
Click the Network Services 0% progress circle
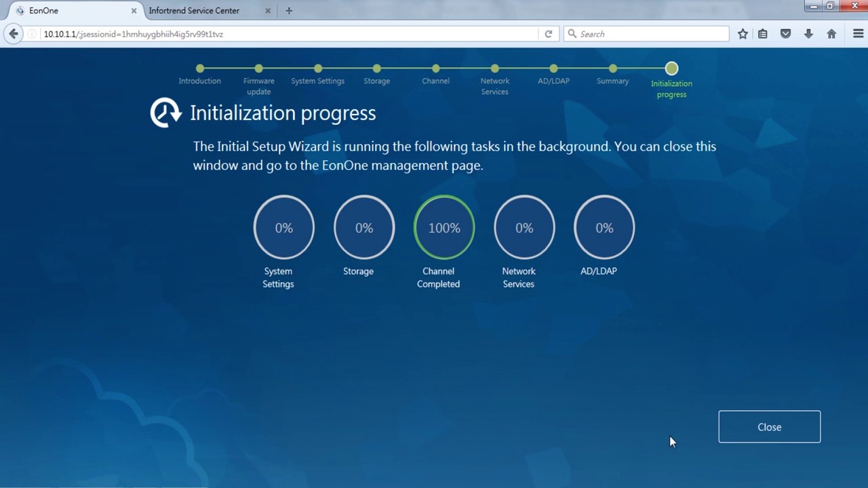[524, 228]
